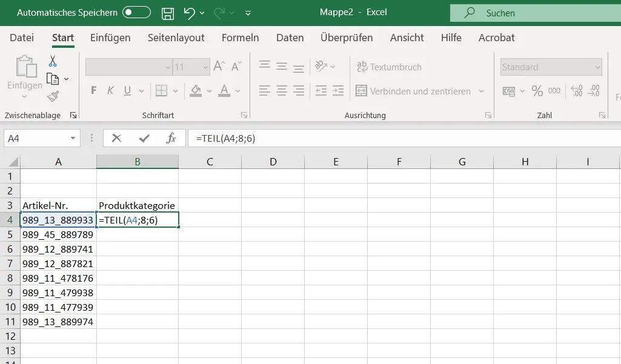The height and width of the screenshot is (364, 621).
Task: Click Verbinden und zentrieren button
Action: tap(413, 91)
